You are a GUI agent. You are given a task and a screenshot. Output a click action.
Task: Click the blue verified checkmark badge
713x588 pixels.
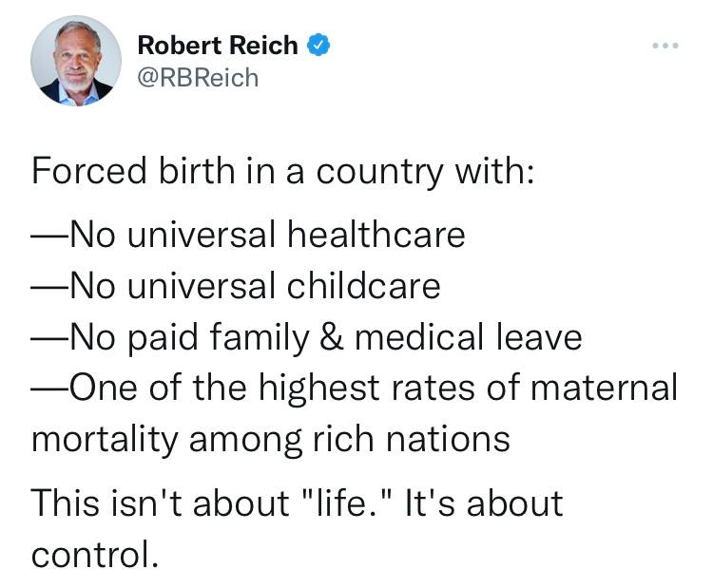319,45
